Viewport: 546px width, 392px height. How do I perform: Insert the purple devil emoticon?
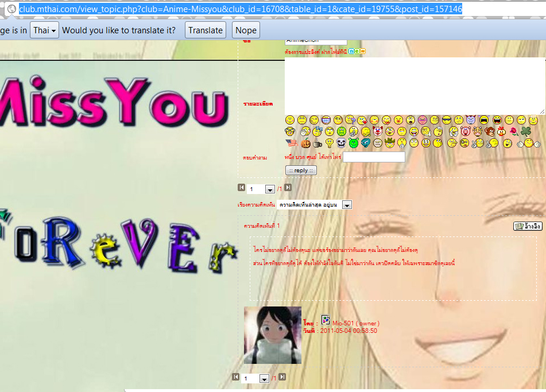click(x=471, y=120)
